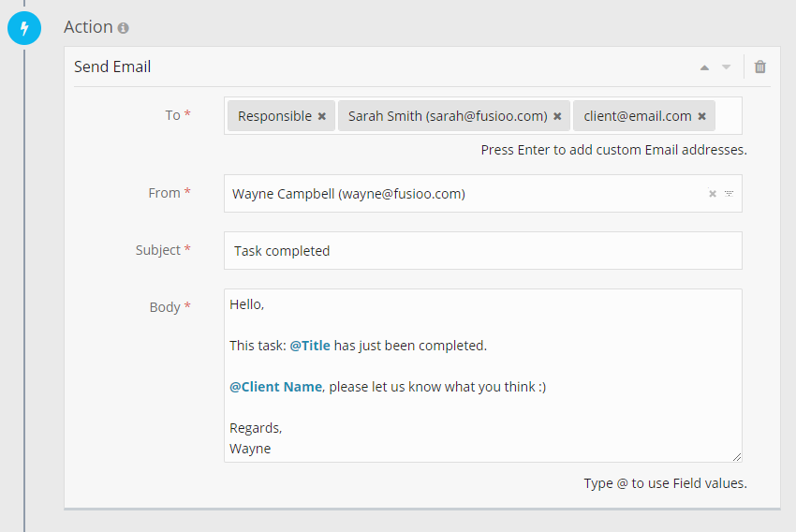Select the @Title field mention
The height and width of the screenshot is (532, 796).
pyautogui.click(x=310, y=346)
